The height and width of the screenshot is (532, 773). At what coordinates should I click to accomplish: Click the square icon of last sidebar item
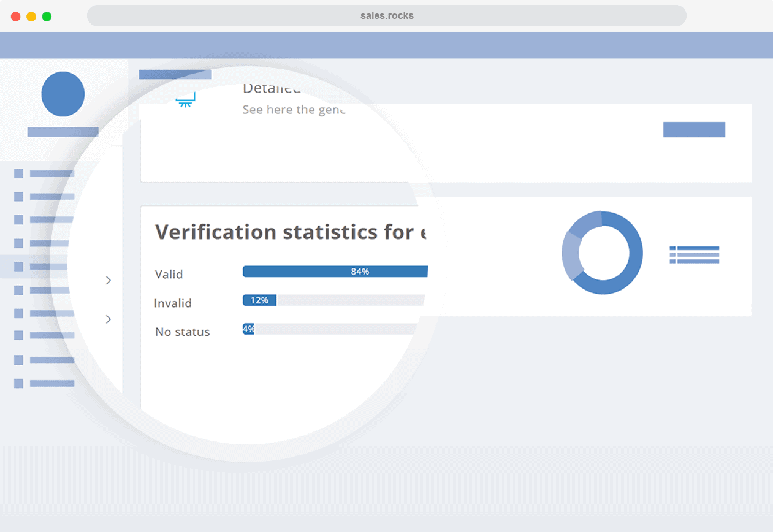click(x=18, y=383)
